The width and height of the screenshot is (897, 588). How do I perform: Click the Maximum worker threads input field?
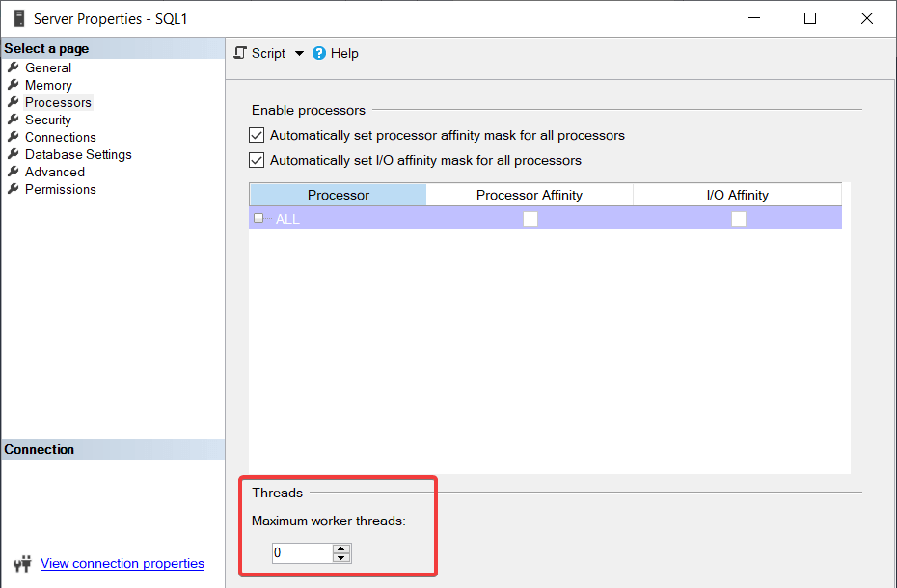point(301,553)
